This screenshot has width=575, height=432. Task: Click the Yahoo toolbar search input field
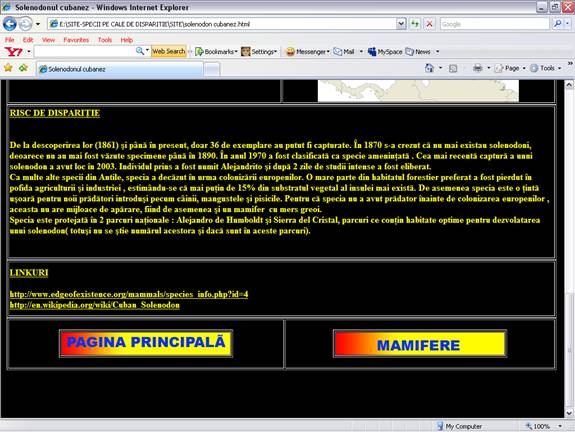85,52
